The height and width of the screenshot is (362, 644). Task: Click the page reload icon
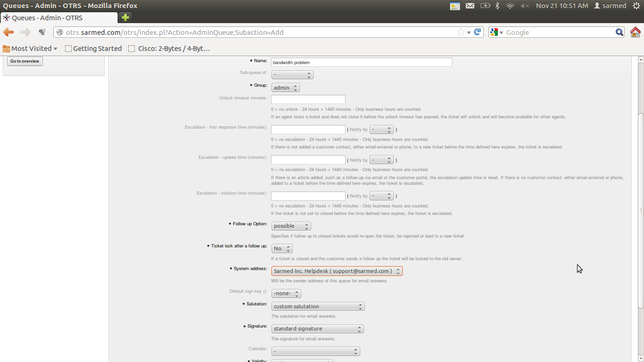pos(476,32)
